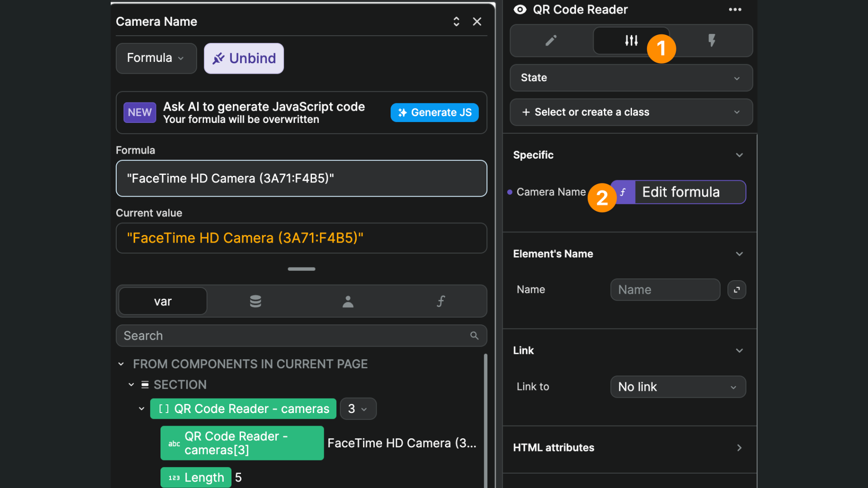Click the Generate JS button

pyautogui.click(x=434, y=112)
